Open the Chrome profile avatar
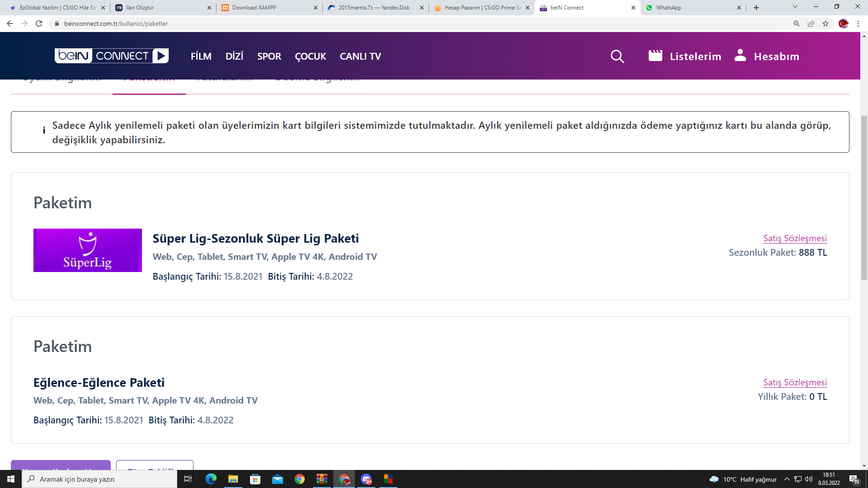 [x=844, y=23]
